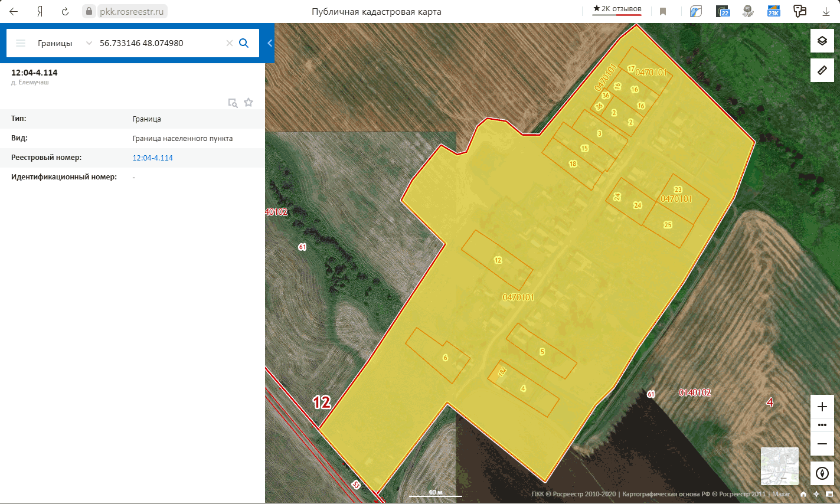This screenshot has height=504, width=840.
Task: Click the Тип: row label
Action: pos(19,119)
